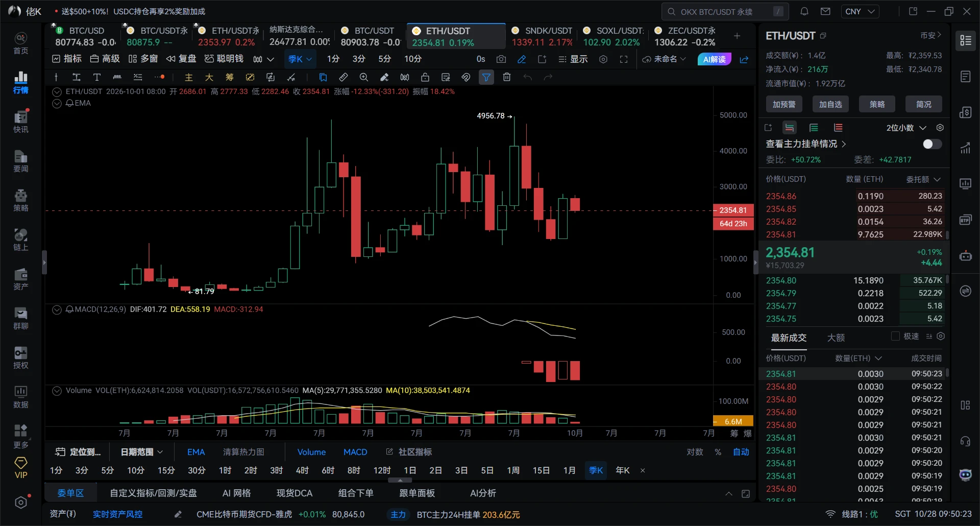Click the OKX BTC/USDT search field
Screen dimensions: 980x526
[x=725, y=11]
